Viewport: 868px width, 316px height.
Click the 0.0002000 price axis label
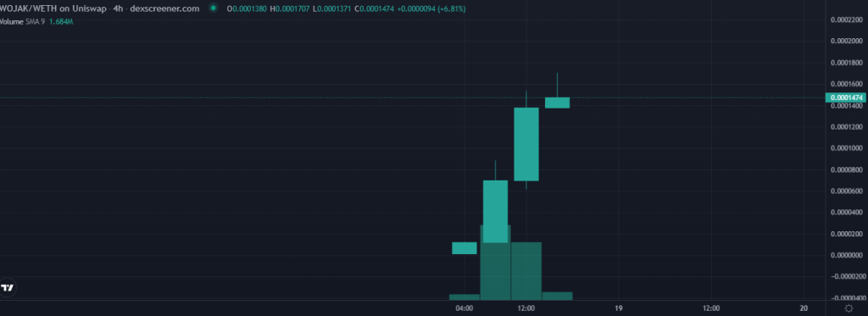847,41
